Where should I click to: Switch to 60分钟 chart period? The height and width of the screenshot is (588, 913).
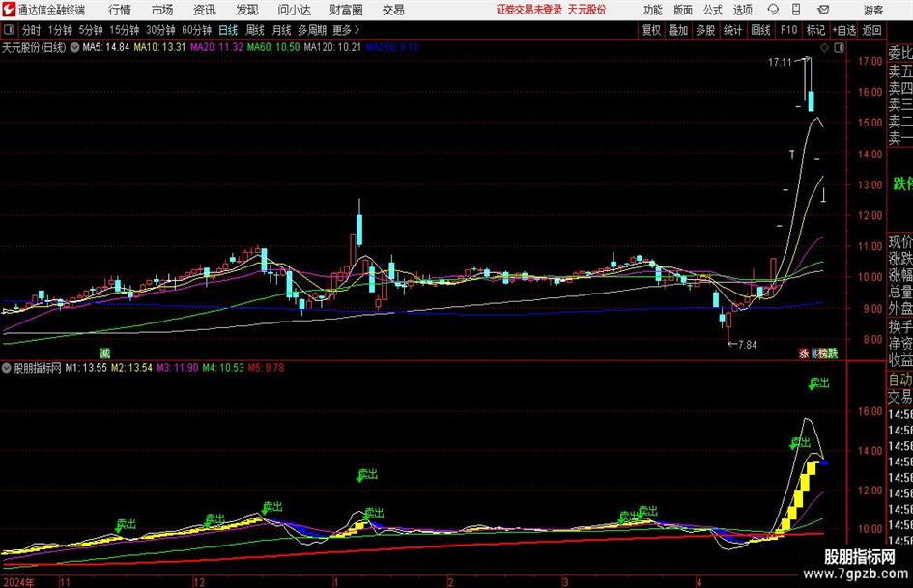[196, 30]
